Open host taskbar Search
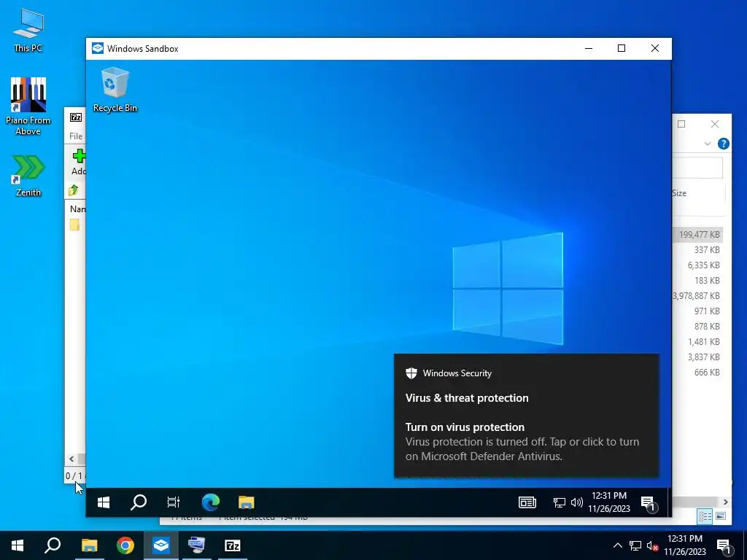The width and height of the screenshot is (747, 560). coord(53,545)
